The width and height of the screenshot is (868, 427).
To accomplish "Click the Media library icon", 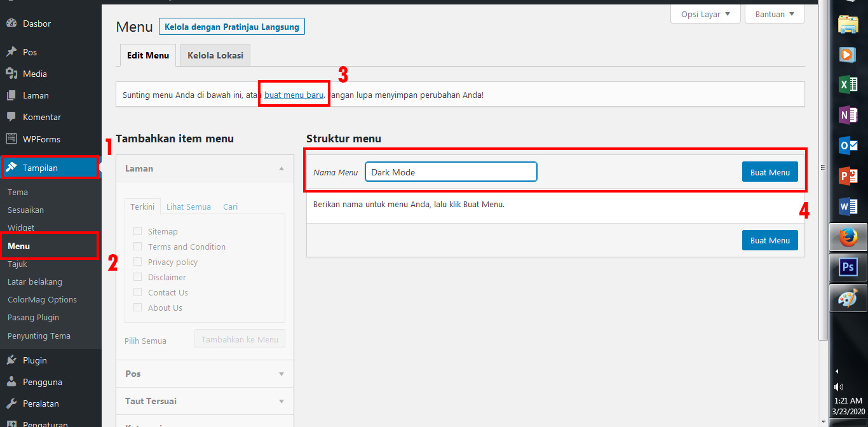I will click(11, 74).
